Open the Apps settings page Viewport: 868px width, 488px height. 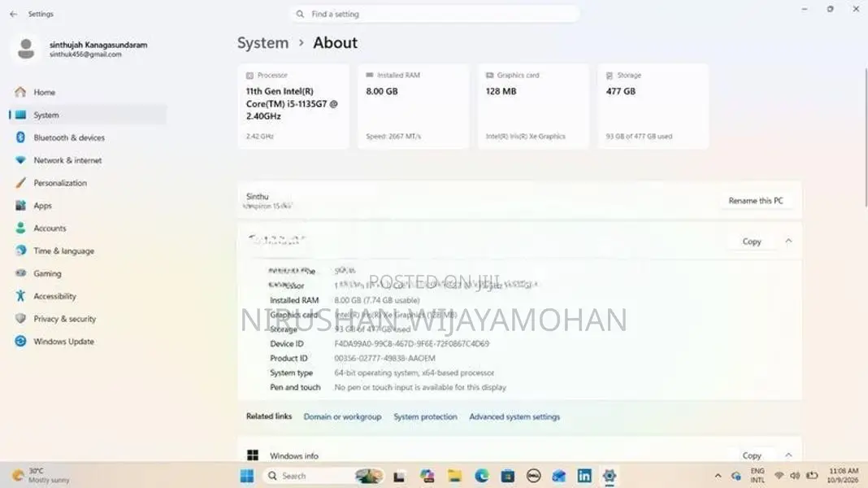point(88,206)
